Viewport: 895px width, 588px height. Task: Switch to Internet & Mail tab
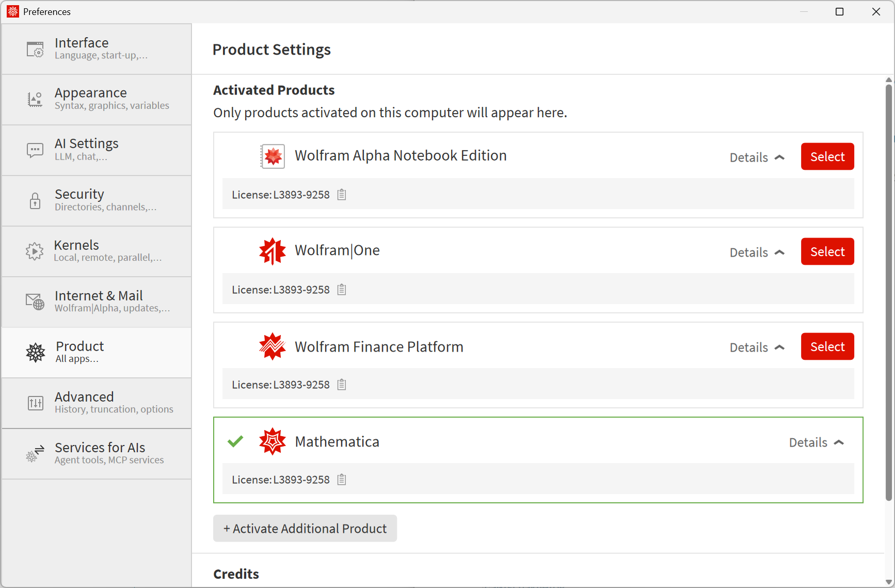97,302
